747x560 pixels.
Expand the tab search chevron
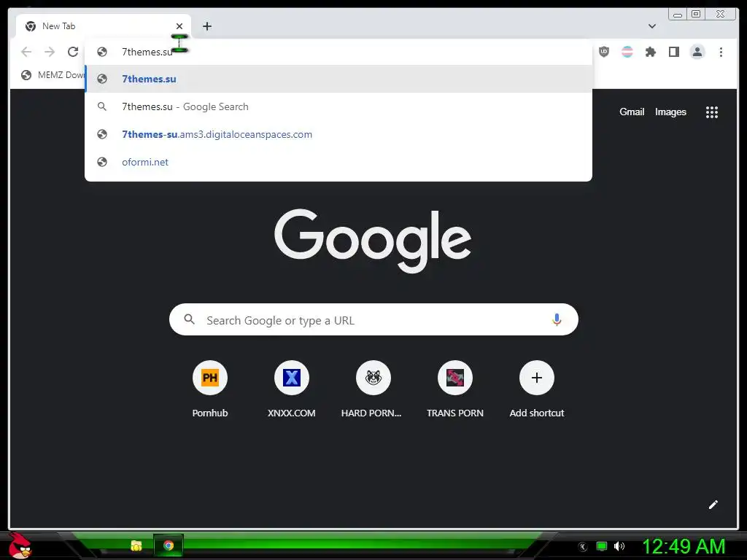(x=651, y=26)
